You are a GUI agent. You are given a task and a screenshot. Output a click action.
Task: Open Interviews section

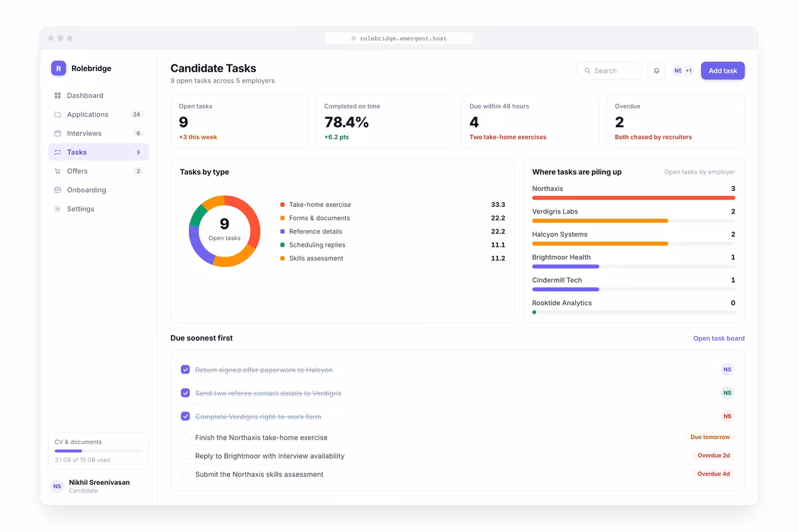[x=98, y=133]
